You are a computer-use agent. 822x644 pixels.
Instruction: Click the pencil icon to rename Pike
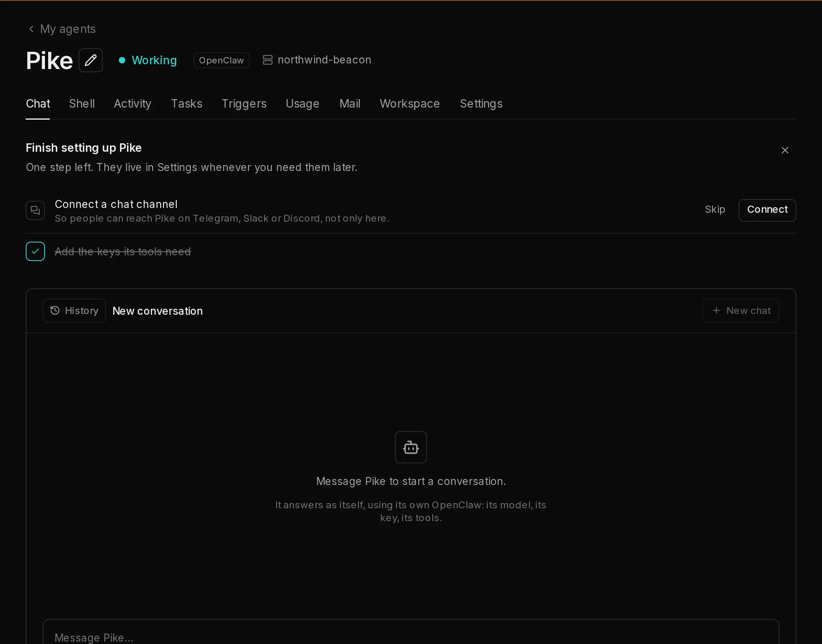pyautogui.click(x=91, y=60)
